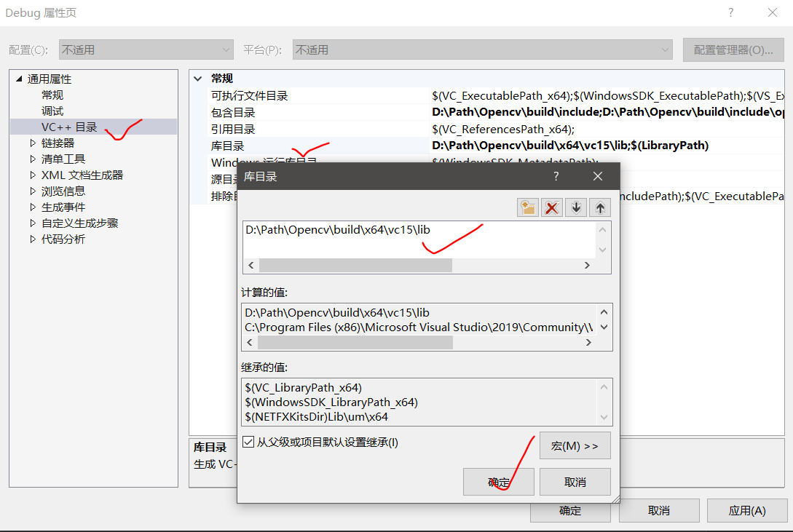
Task: Expand the 代码分析 tree node
Action: click(x=33, y=239)
